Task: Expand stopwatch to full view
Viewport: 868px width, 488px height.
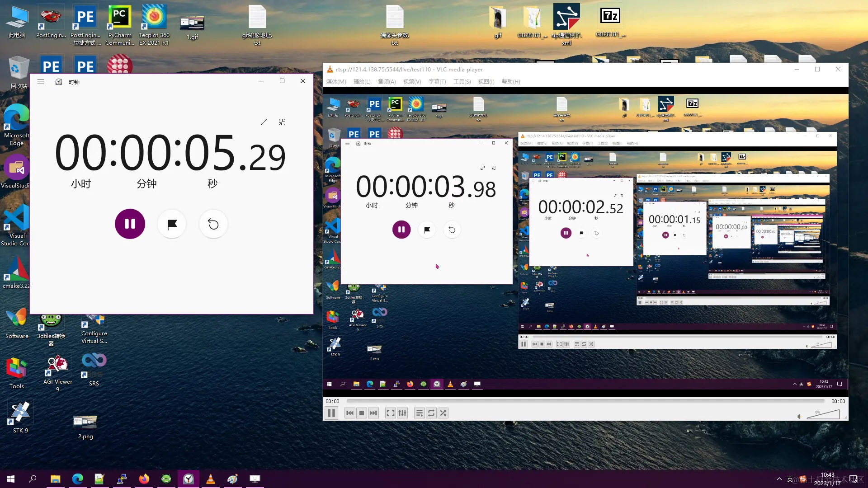Action: tap(264, 122)
